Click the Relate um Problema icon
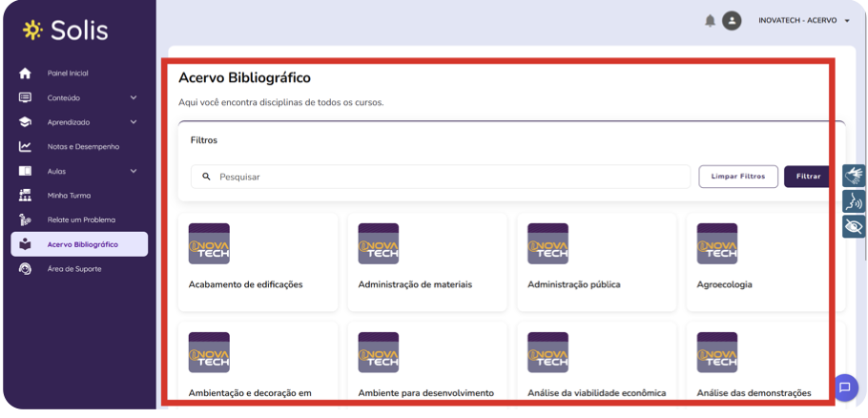This screenshot has width=868, height=418. point(25,219)
